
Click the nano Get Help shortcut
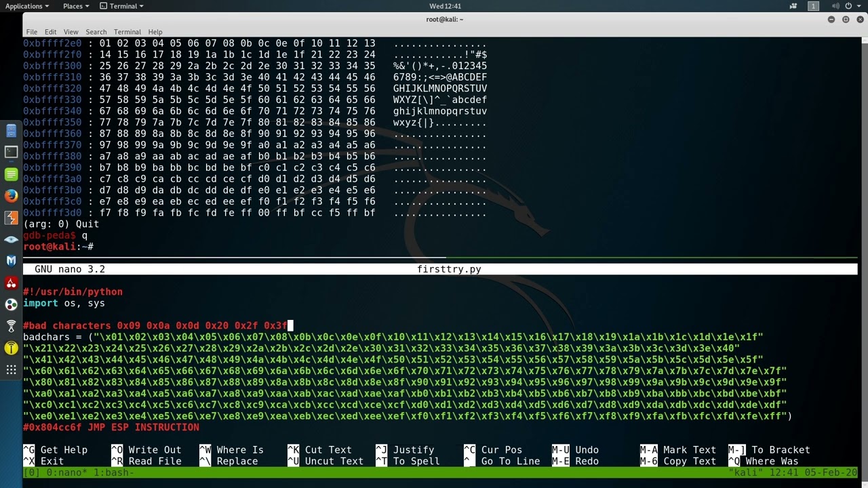click(56, 450)
